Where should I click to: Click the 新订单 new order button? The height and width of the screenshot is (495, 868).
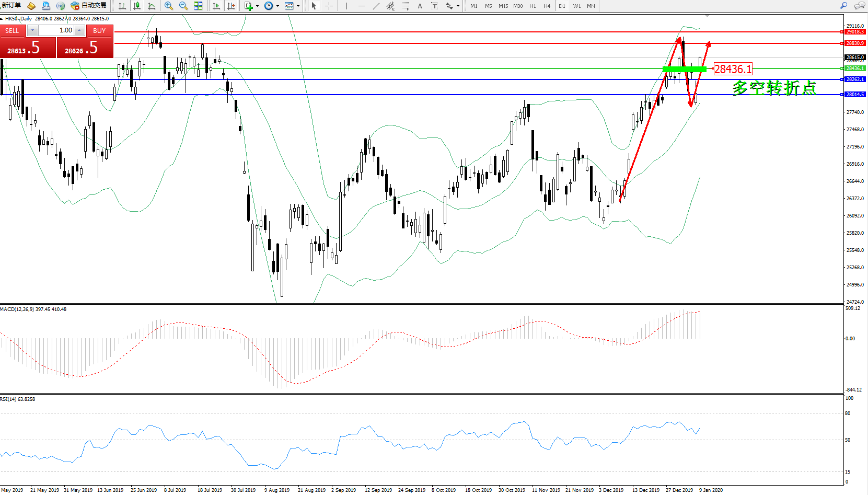click(11, 6)
